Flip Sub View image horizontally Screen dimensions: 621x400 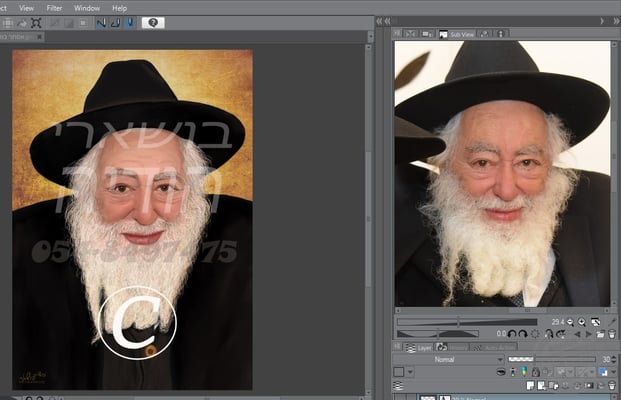(x=549, y=334)
